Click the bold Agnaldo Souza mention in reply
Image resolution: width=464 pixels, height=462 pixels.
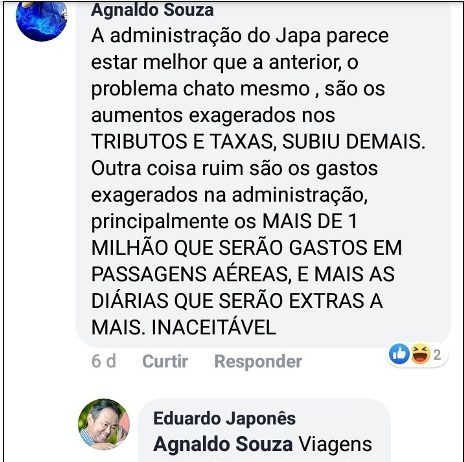coord(223,444)
